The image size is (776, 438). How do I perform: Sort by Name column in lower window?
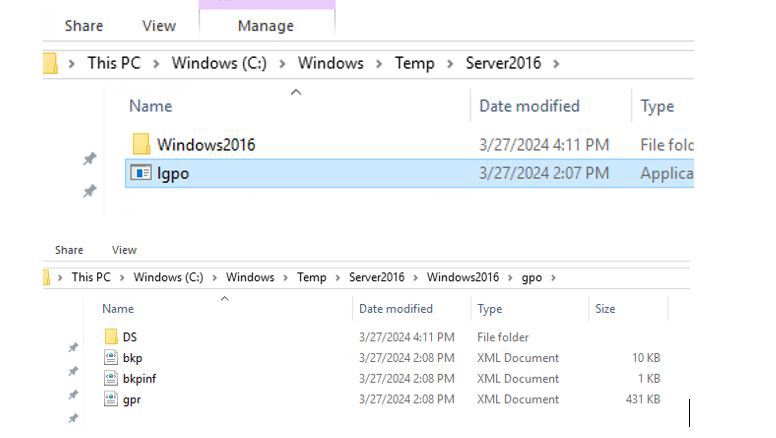118,309
